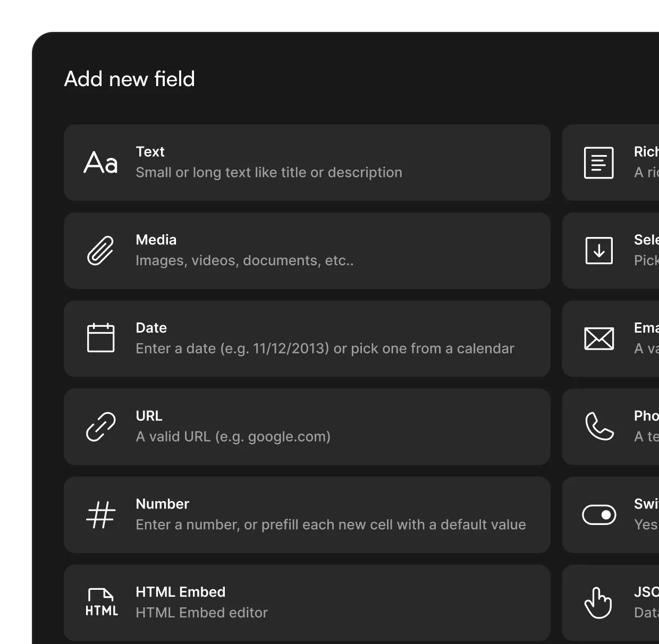
Task: Click 'Images, videos, documents, etc..' description
Action: [x=244, y=260]
